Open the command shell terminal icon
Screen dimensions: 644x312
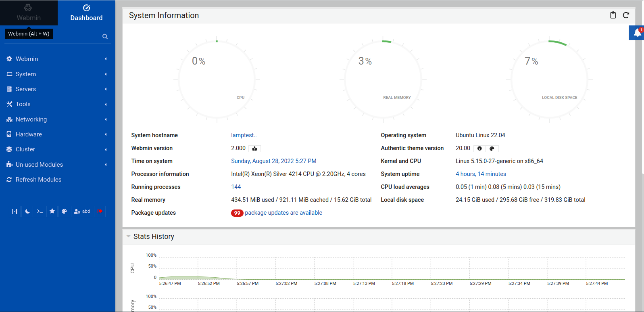coord(40,211)
